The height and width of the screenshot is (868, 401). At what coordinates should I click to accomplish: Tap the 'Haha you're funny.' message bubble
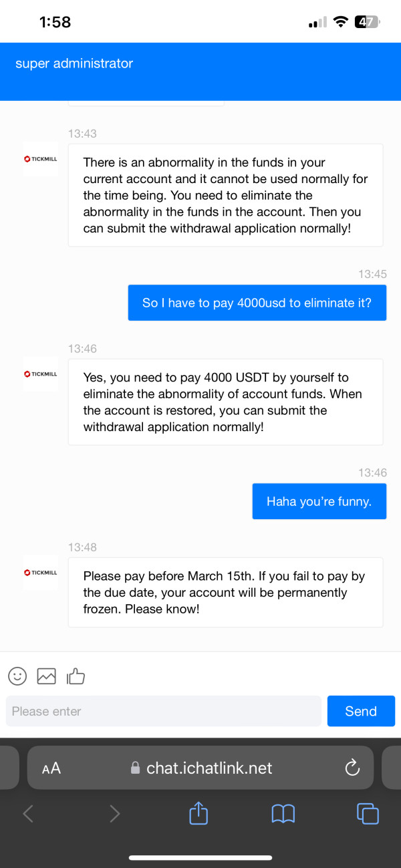click(319, 501)
